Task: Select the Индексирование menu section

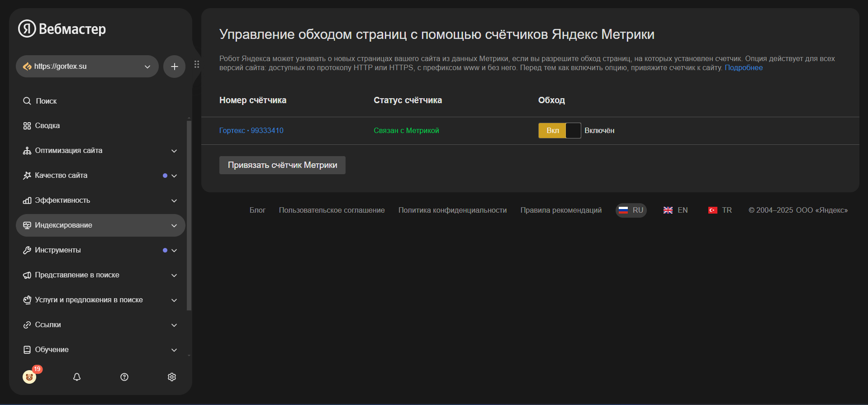Action: coord(100,225)
